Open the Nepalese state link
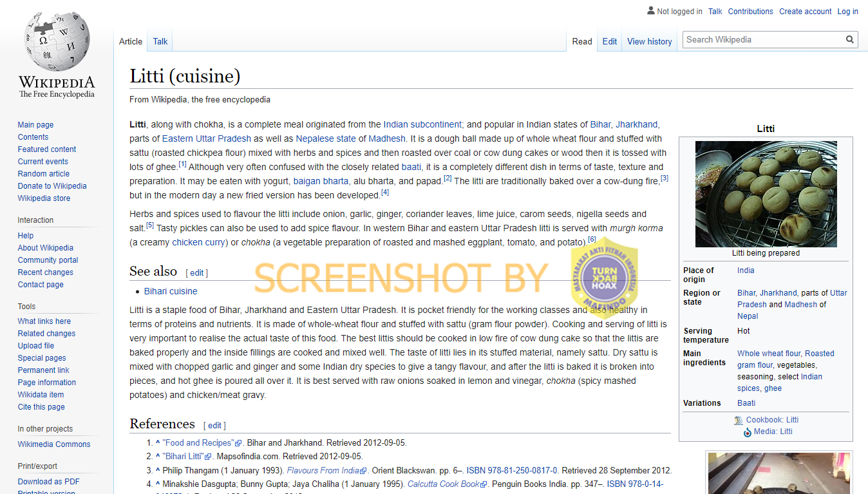Viewport: 868px width, 494px height. click(326, 139)
